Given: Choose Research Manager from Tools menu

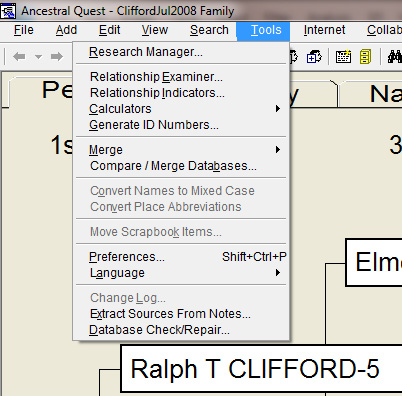Looking at the screenshot, I should 181,52.
